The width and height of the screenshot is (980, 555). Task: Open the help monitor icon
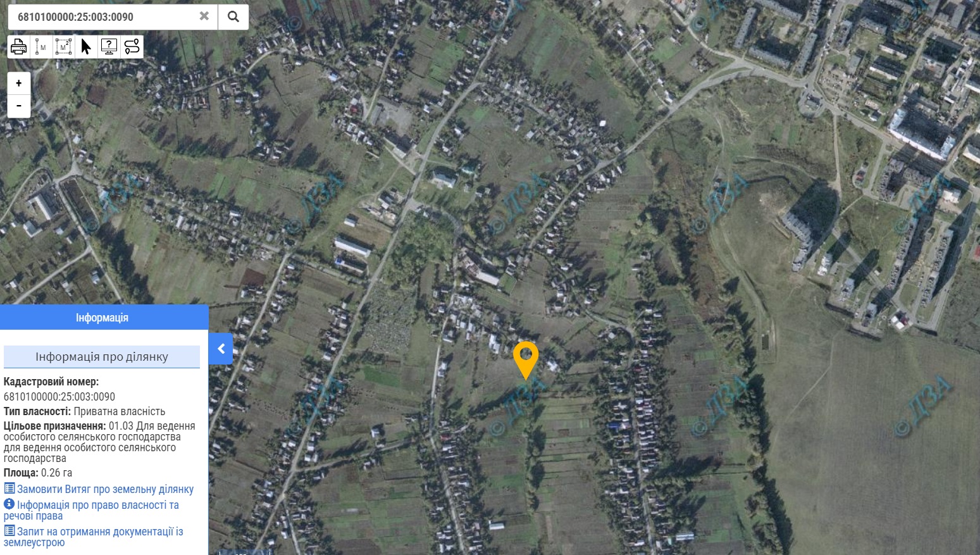point(109,47)
